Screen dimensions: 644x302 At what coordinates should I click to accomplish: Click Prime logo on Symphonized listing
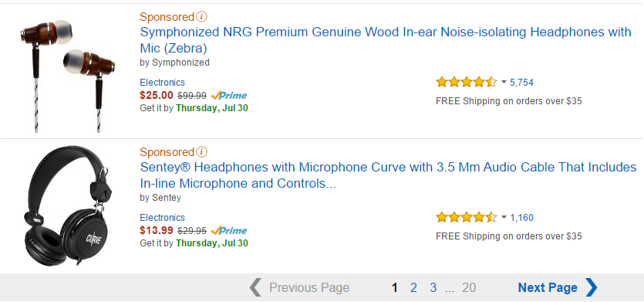tap(229, 96)
